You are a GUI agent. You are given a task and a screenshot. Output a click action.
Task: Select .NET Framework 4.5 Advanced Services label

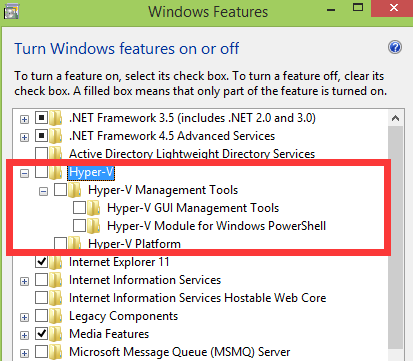(172, 136)
